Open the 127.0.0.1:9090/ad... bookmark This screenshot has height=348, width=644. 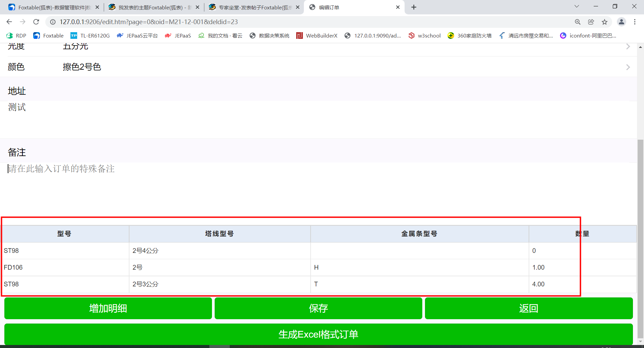click(x=373, y=36)
